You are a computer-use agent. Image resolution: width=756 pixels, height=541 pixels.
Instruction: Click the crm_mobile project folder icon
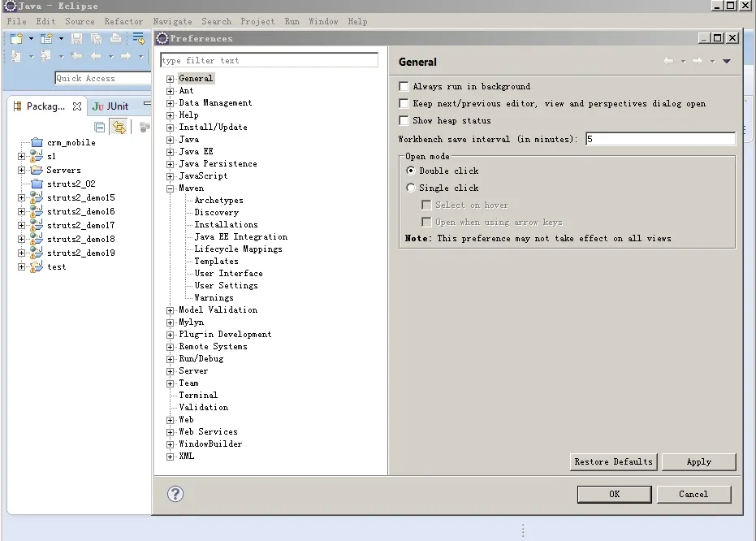tap(37, 142)
